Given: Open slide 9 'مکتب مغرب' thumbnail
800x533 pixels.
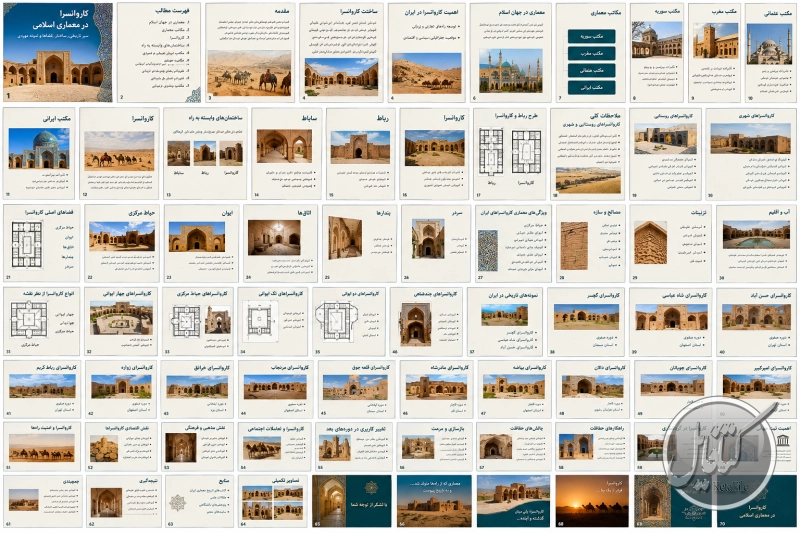Looking at the screenshot, I should 714,53.
